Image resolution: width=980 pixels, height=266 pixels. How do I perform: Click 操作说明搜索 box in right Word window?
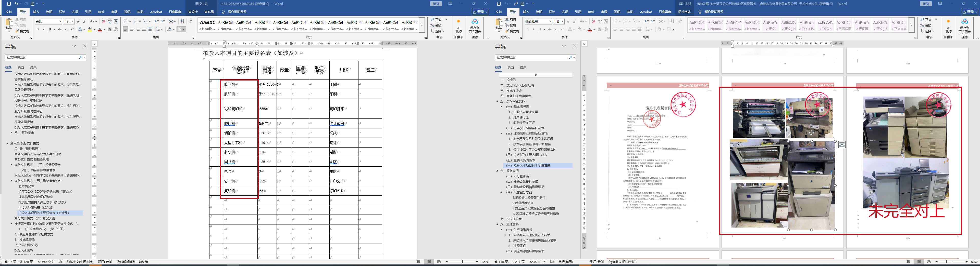[714, 12]
